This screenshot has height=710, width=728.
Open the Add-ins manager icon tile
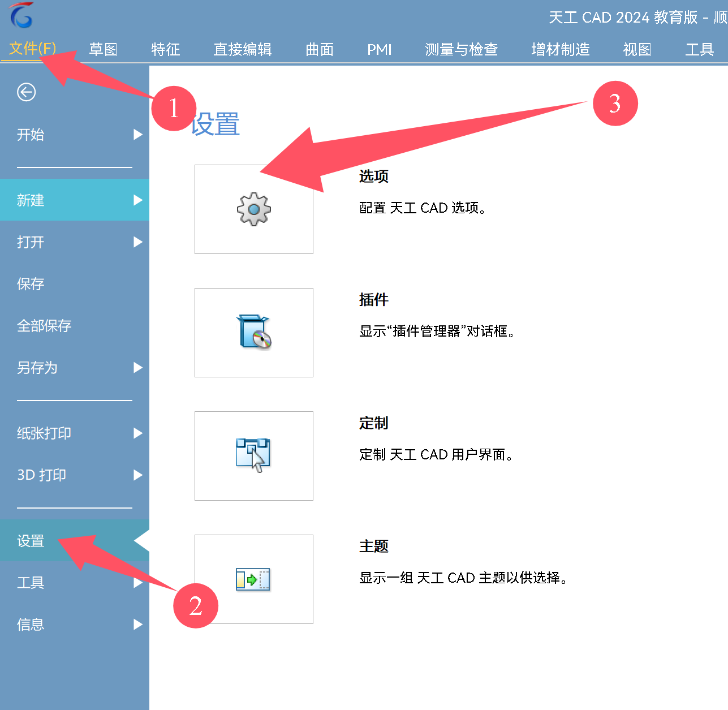click(254, 333)
